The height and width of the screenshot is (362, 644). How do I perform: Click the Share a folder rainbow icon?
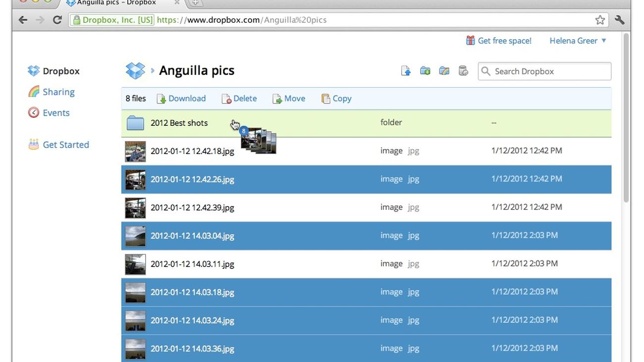click(444, 71)
